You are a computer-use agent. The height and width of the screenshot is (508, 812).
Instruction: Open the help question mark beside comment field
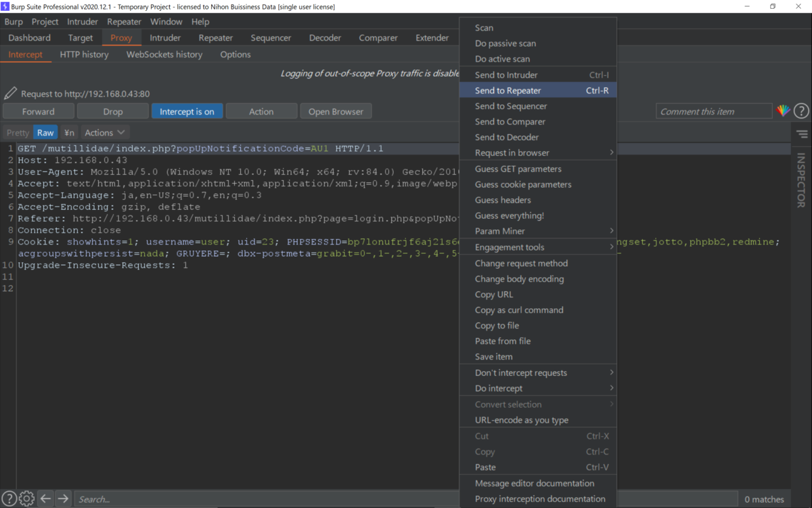[x=801, y=111]
